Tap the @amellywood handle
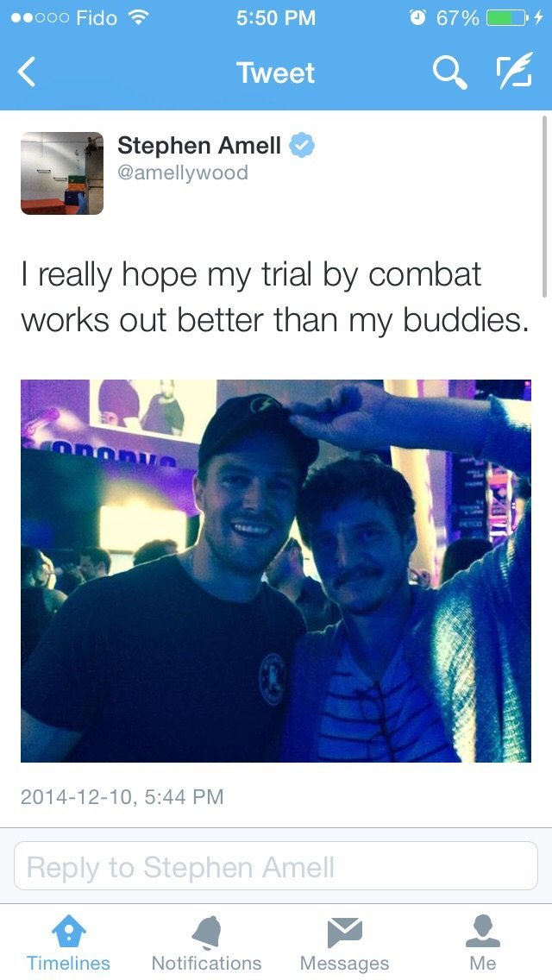 point(183,173)
